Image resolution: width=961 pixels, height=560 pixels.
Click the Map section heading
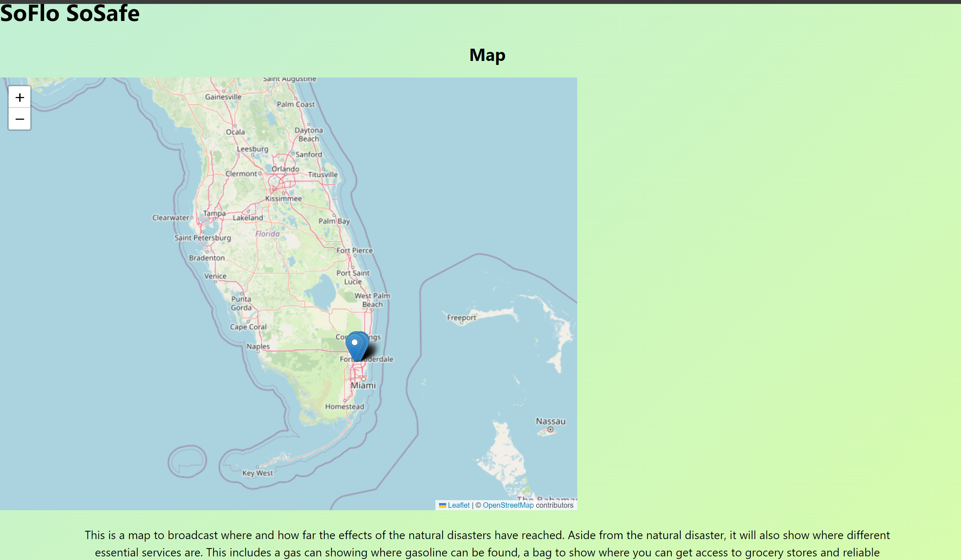487,55
